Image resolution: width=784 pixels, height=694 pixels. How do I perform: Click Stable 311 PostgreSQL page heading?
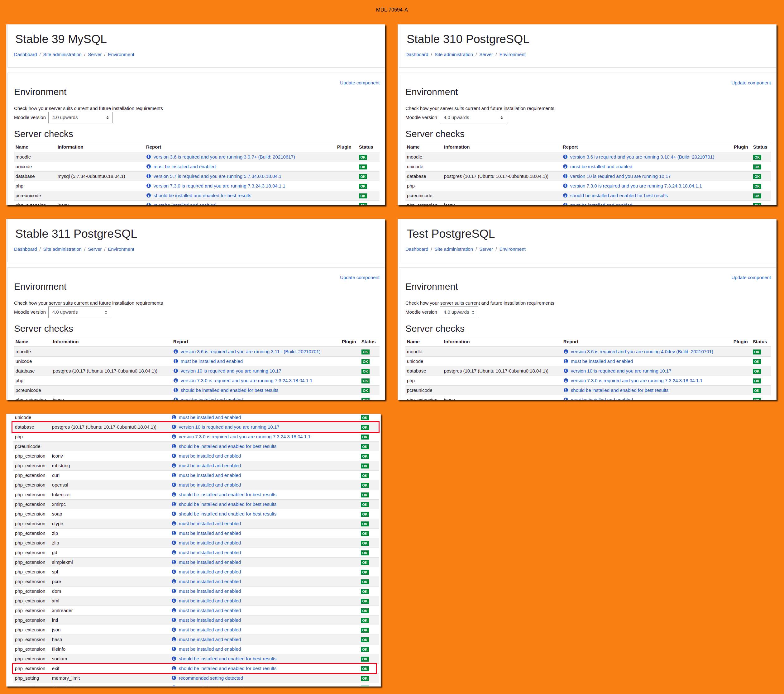coord(76,234)
